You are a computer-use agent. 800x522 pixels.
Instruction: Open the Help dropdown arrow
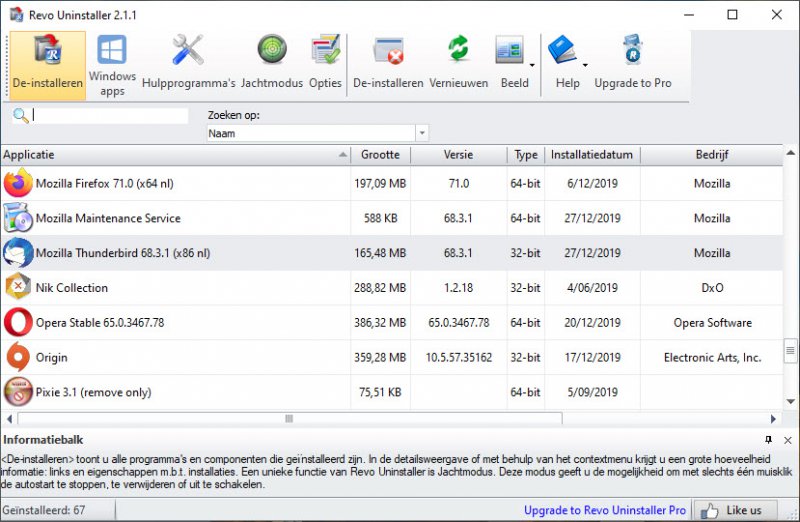click(x=585, y=66)
